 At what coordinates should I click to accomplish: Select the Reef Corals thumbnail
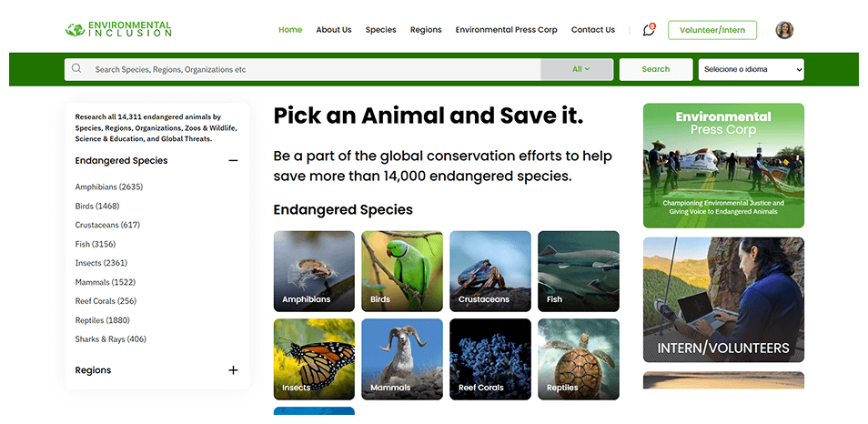(490, 358)
